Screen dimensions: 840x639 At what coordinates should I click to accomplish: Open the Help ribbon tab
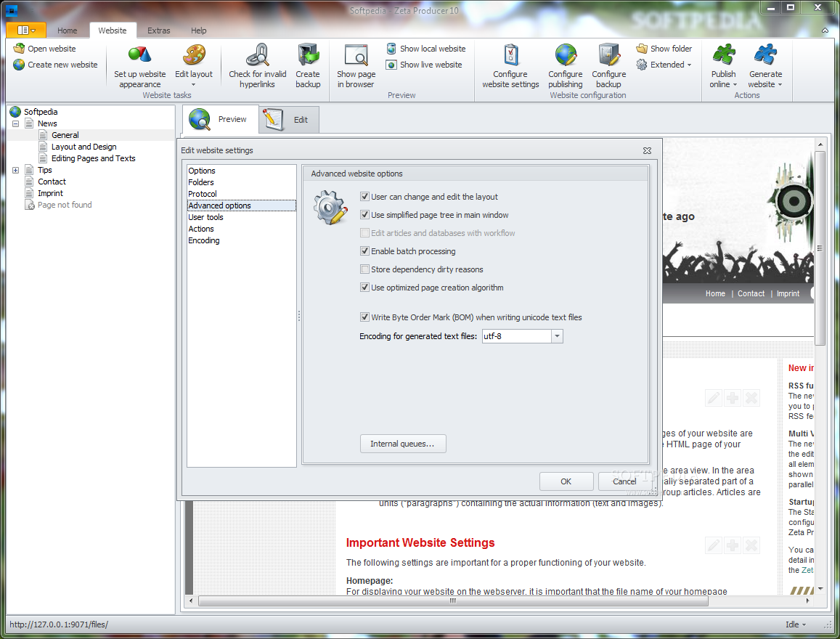click(199, 30)
